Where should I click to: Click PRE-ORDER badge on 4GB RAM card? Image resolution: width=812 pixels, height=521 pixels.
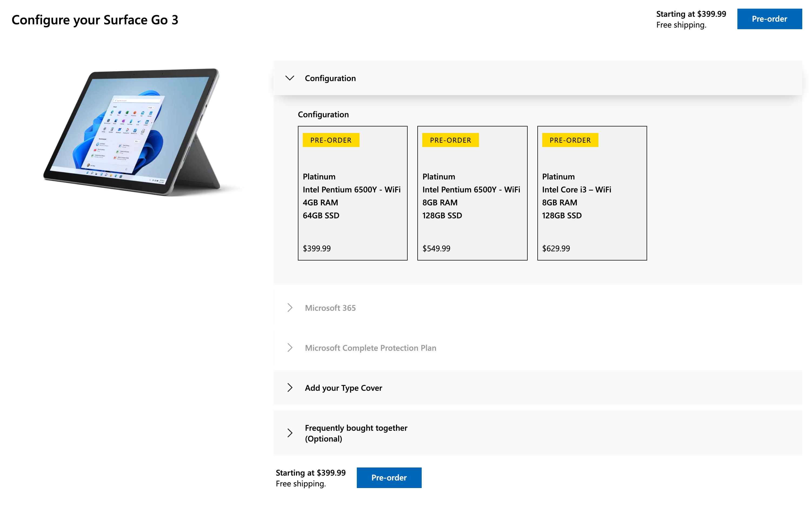(331, 140)
